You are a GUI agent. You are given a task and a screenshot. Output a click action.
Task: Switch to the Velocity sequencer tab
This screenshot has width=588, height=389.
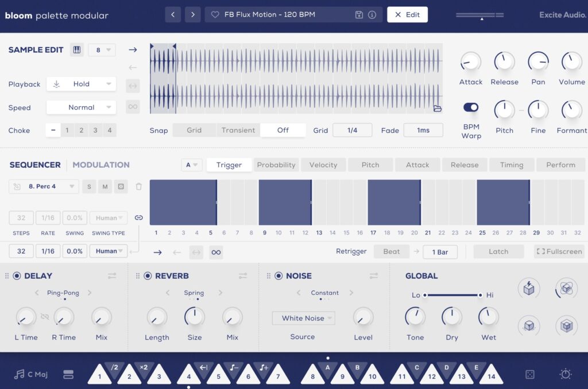323,165
